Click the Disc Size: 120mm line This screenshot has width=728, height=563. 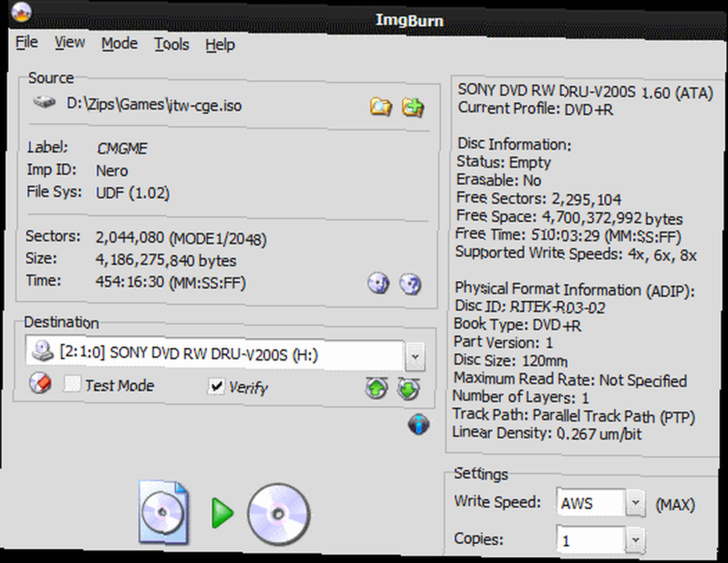tap(510, 361)
